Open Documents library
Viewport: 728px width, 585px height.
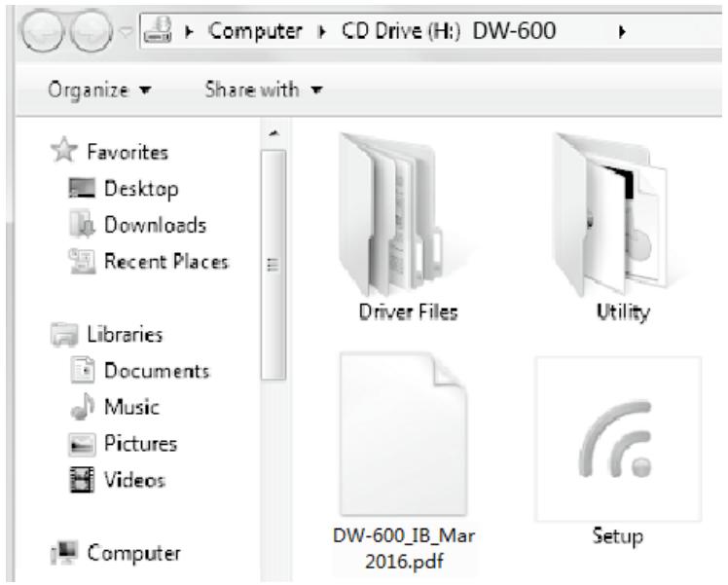point(157,371)
